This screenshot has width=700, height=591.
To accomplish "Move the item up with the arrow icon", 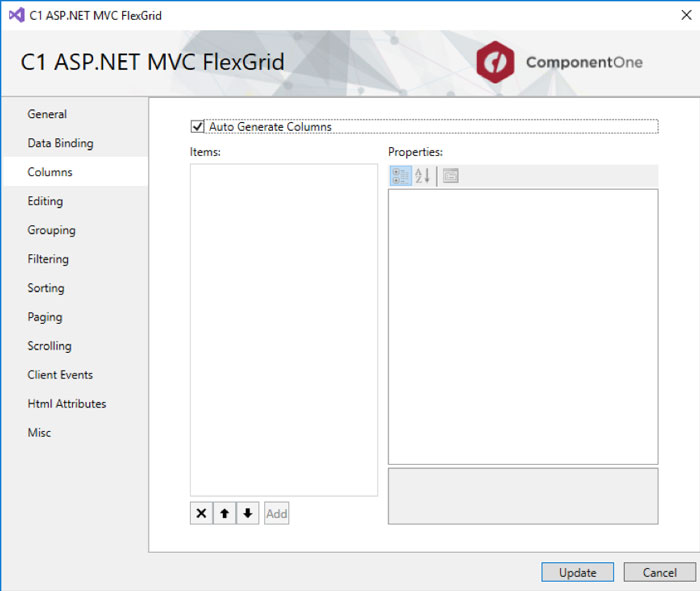I will pos(225,513).
